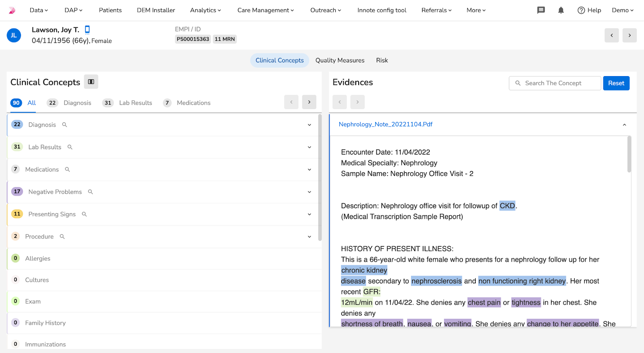Toggle the Clinical Concepts column layout icon
This screenshot has height=353, width=644.
click(91, 82)
